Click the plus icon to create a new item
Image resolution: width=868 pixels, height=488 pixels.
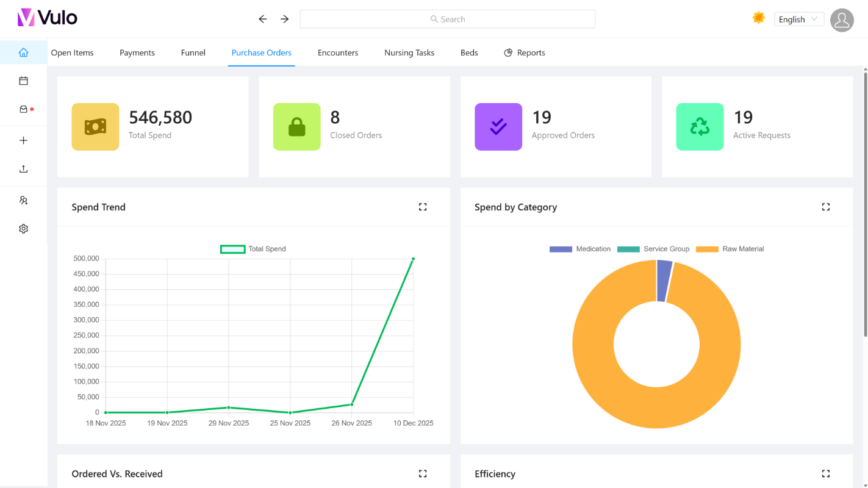pyautogui.click(x=23, y=140)
